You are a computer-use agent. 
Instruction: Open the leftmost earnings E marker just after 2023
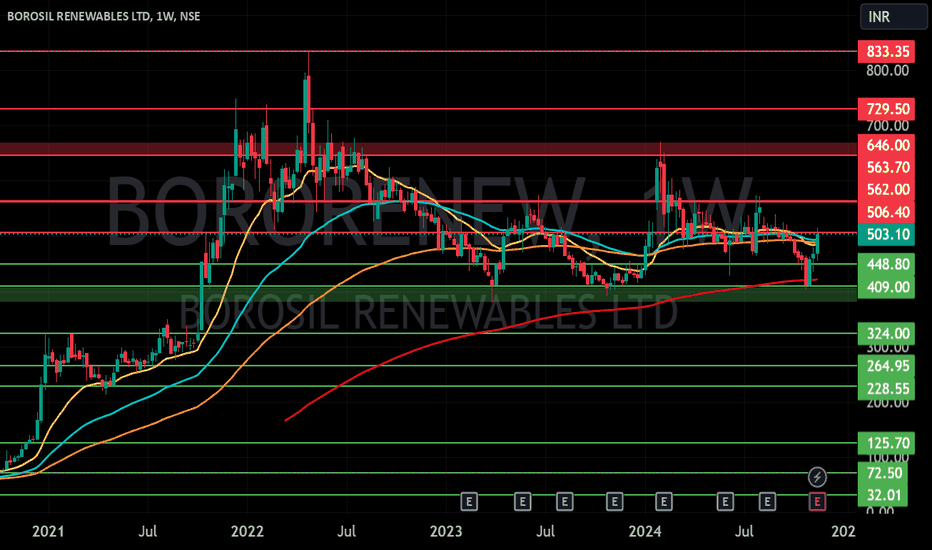[x=469, y=502]
